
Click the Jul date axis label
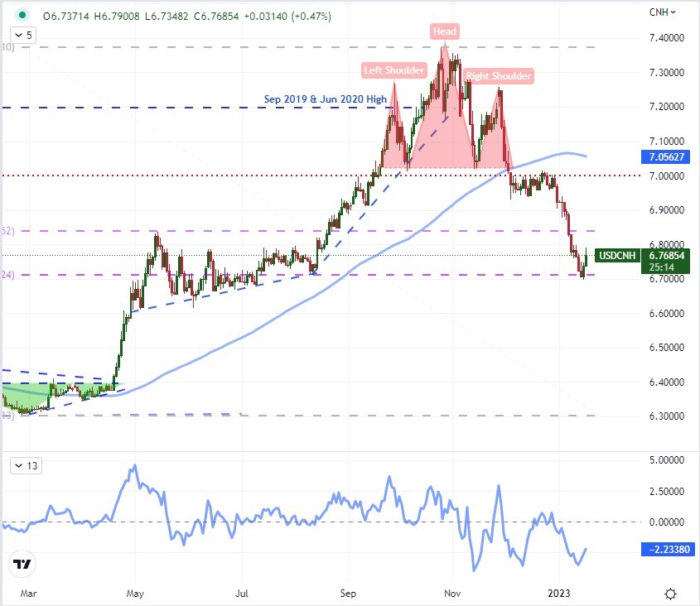pyautogui.click(x=242, y=594)
